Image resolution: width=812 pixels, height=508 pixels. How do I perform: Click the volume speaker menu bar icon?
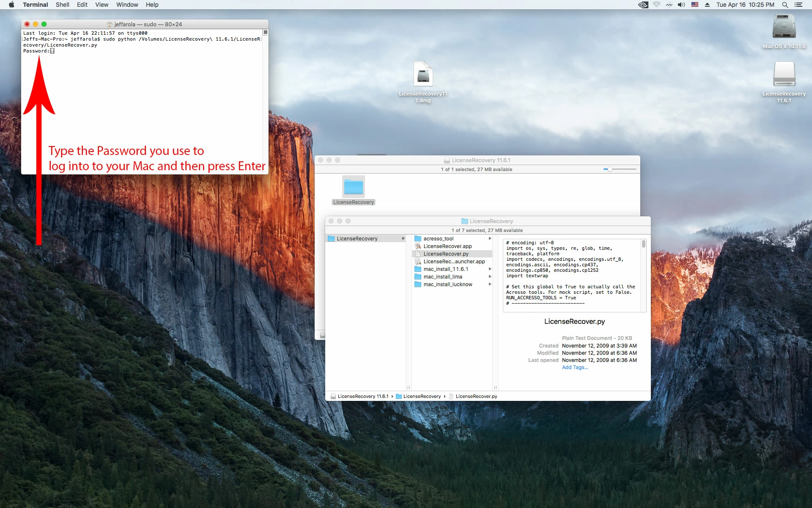pos(681,5)
